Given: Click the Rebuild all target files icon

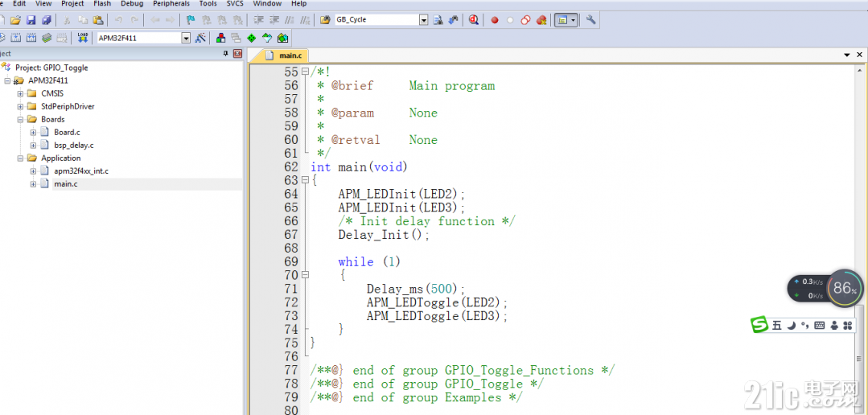Looking at the screenshot, I should coord(31,38).
